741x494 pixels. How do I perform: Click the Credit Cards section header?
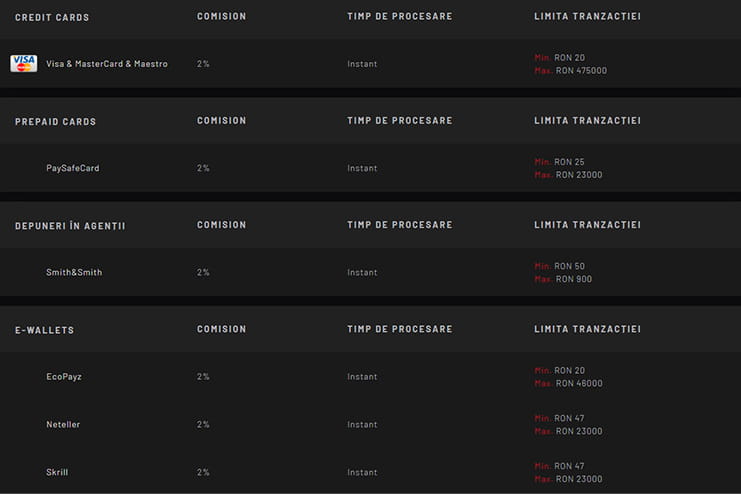(52, 17)
